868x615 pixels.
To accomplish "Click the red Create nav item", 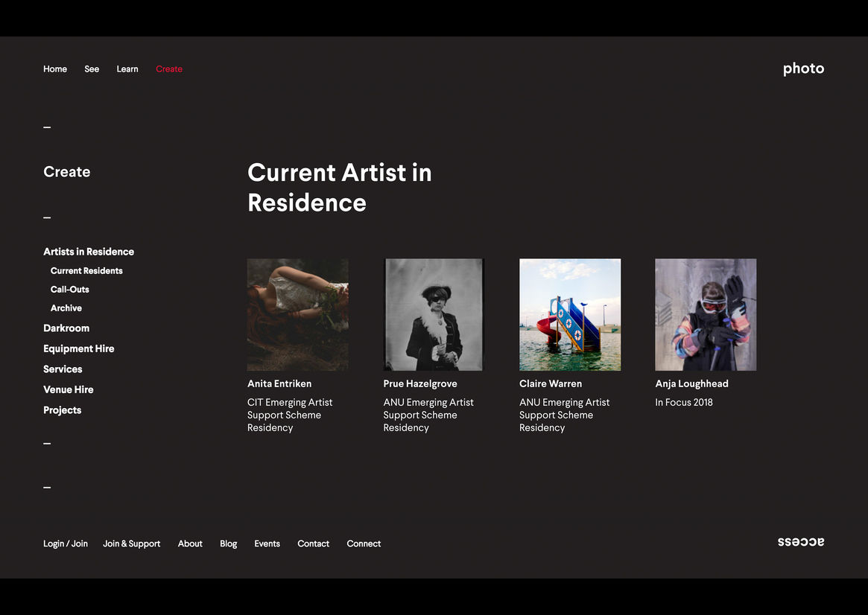I will [169, 69].
